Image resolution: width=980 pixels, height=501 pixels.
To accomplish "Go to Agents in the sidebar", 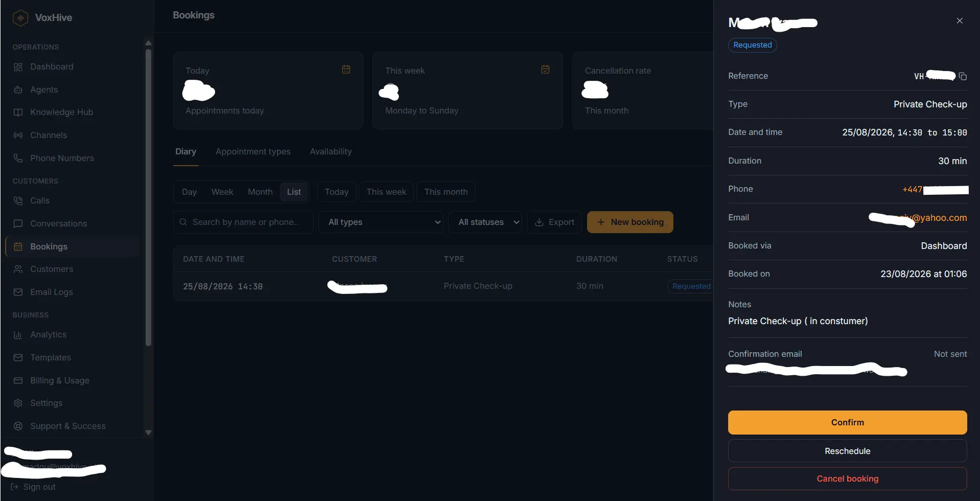I will pos(44,89).
